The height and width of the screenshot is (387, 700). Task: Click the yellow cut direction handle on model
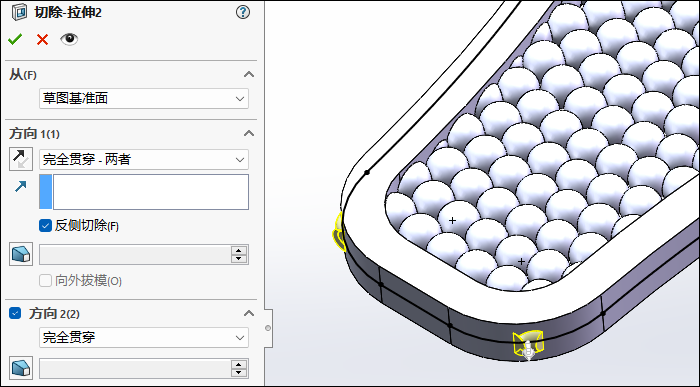tap(528, 345)
